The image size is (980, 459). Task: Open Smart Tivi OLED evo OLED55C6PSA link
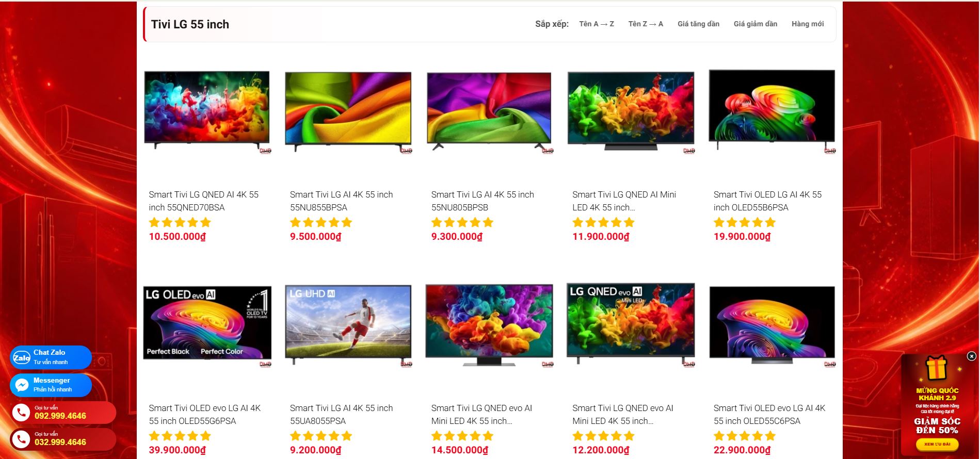[769, 414]
